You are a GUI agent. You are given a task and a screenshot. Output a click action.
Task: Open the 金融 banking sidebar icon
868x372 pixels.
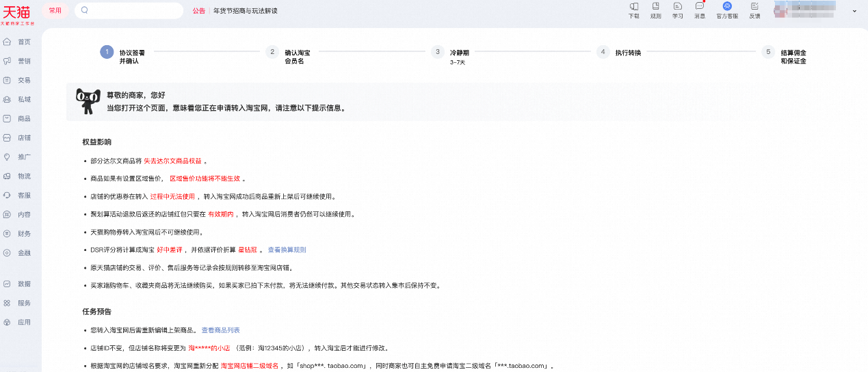pos(7,252)
